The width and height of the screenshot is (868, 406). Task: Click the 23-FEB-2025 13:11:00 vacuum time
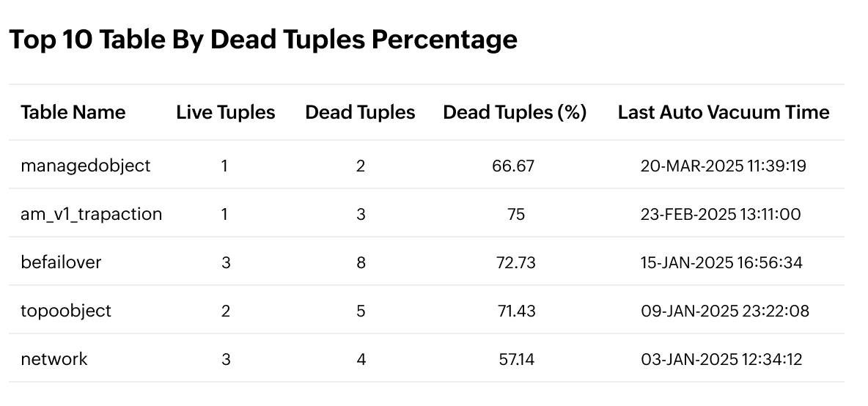pos(721,214)
